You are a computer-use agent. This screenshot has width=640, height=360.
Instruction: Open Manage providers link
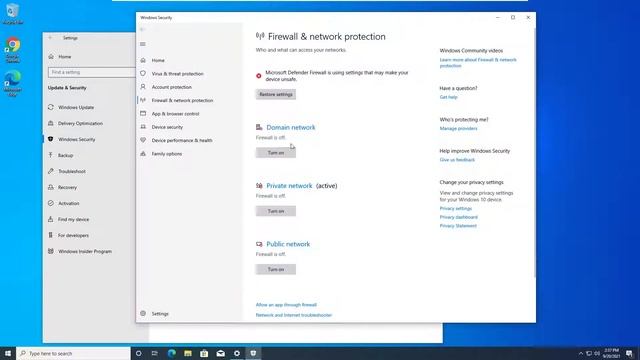point(458,129)
